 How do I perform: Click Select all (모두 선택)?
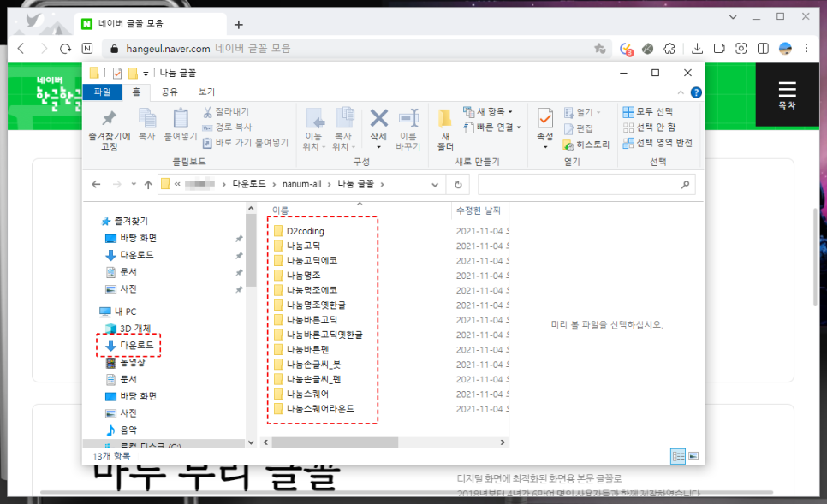pyautogui.click(x=648, y=112)
